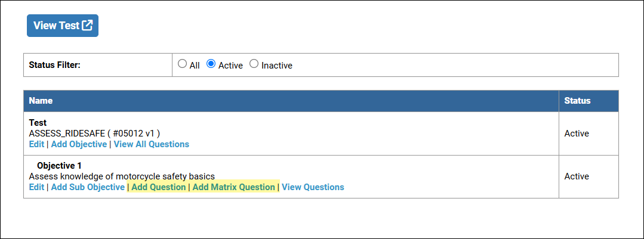Click Add Sub Objective under Objective 1

[x=88, y=187]
